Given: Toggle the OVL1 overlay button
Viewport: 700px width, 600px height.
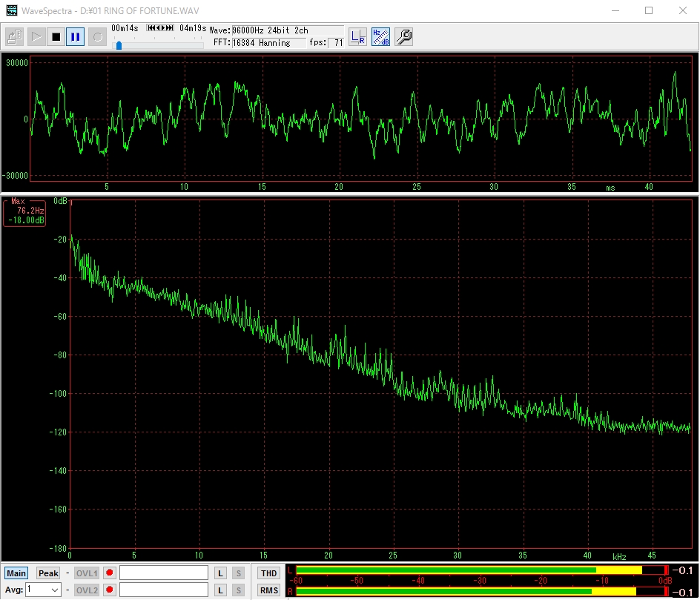Looking at the screenshot, I should tap(86, 573).
